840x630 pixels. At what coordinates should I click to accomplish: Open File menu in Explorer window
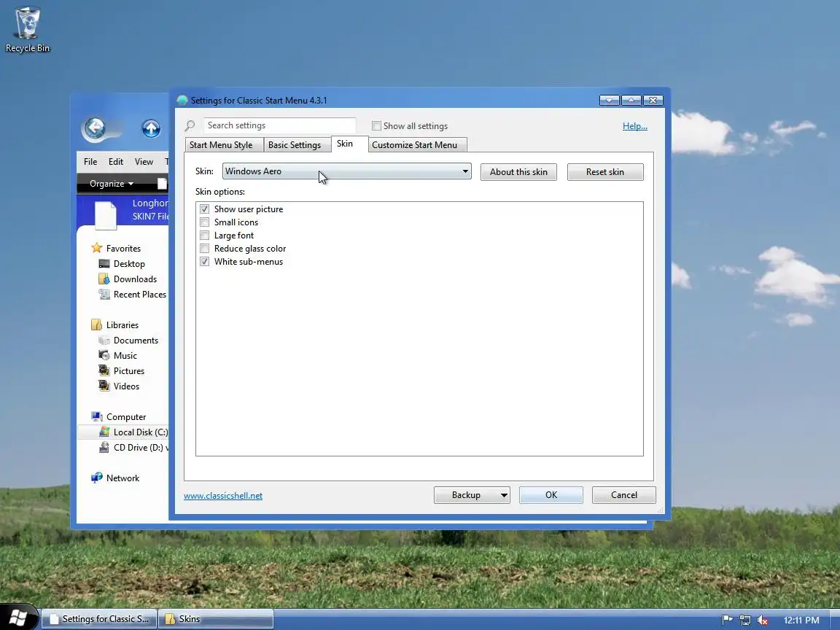pyautogui.click(x=90, y=162)
